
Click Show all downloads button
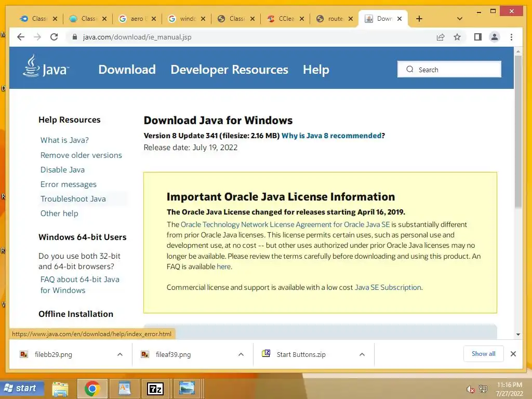[x=484, y=354]
